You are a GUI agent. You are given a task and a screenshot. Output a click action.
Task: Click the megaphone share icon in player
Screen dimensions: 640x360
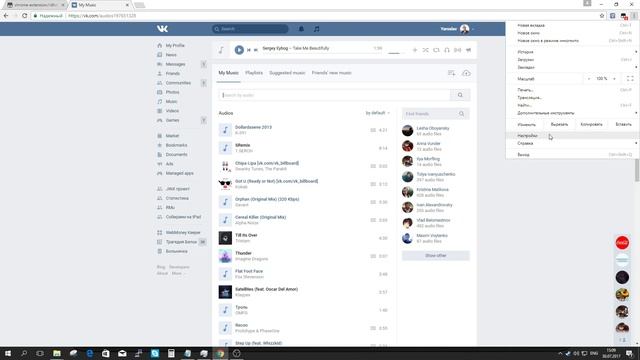[469, 50]
